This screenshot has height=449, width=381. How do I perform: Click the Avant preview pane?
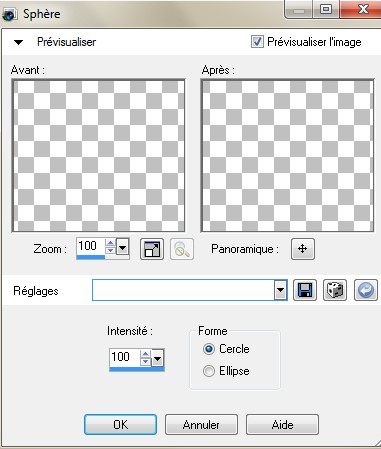coord(98,156)
